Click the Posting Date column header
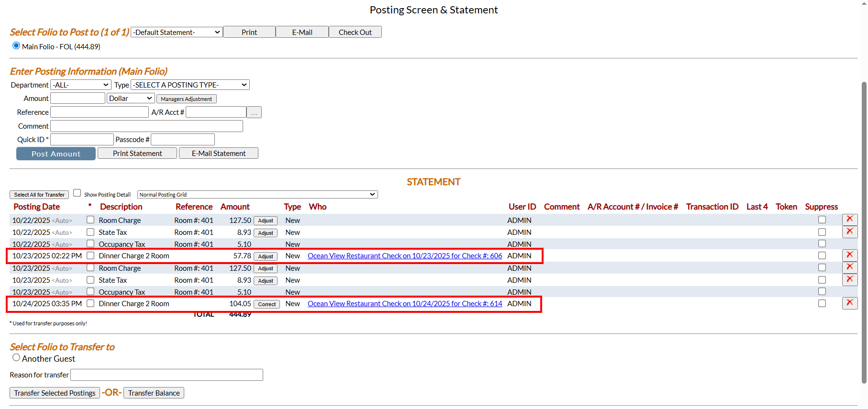This screenshot has width=868, height=409. (x=36, y=207)
